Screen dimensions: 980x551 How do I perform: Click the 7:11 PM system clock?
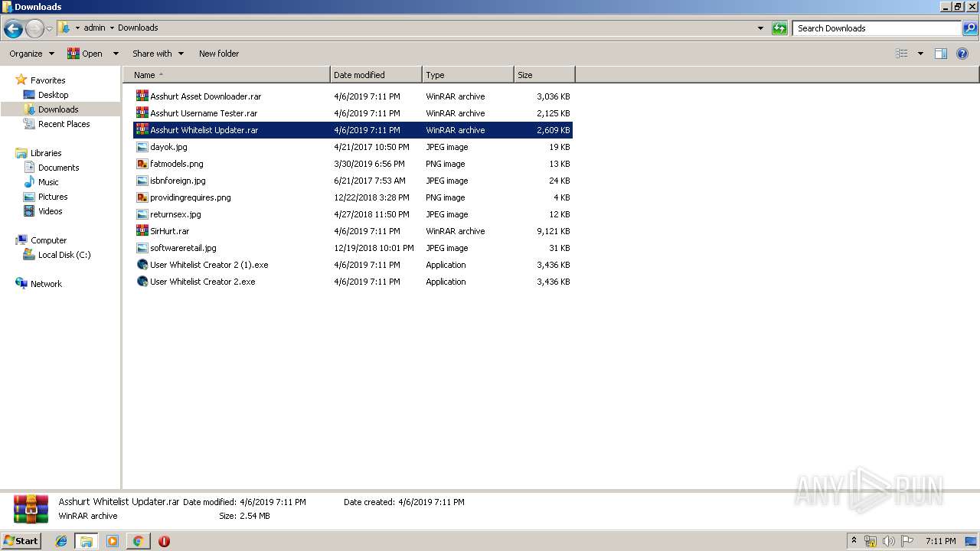point(940,541)
